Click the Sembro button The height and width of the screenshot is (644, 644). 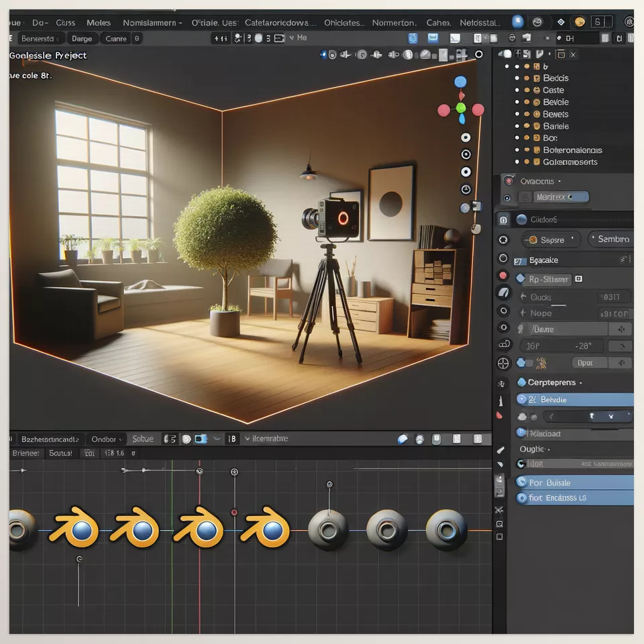pyautogui.click(x=612, y=239)
